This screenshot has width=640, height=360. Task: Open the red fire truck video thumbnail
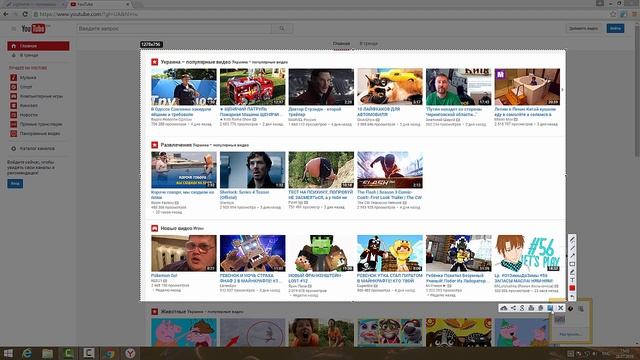coord(253,87)
